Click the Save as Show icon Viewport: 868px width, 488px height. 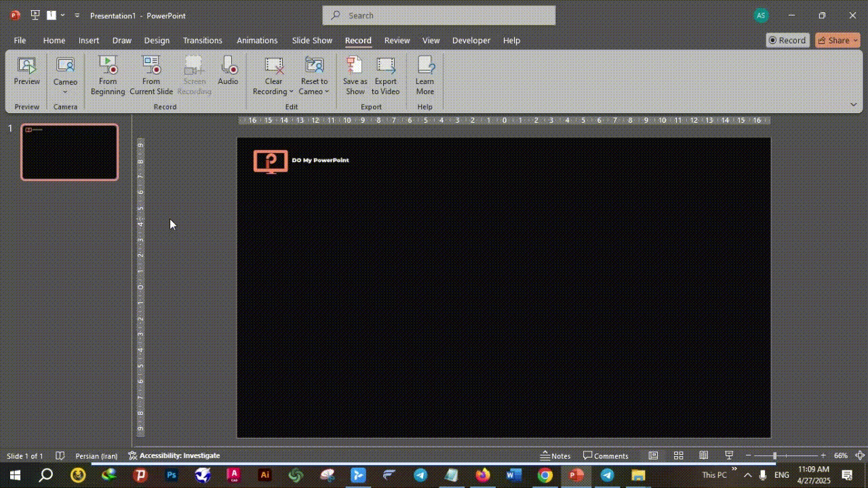(x=355, y=75)
